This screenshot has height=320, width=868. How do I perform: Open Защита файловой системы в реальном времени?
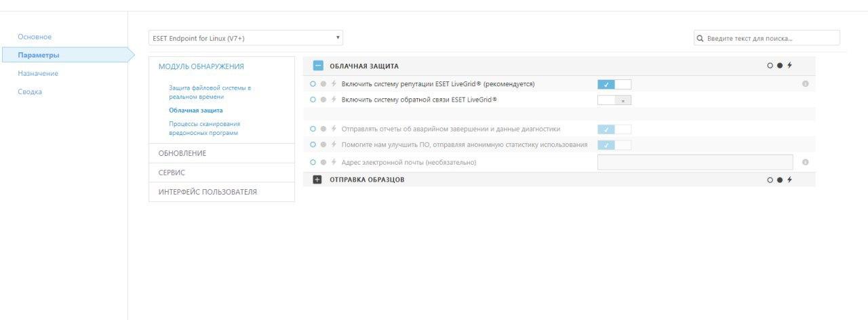pyautogui.click(x=210, y=92)
